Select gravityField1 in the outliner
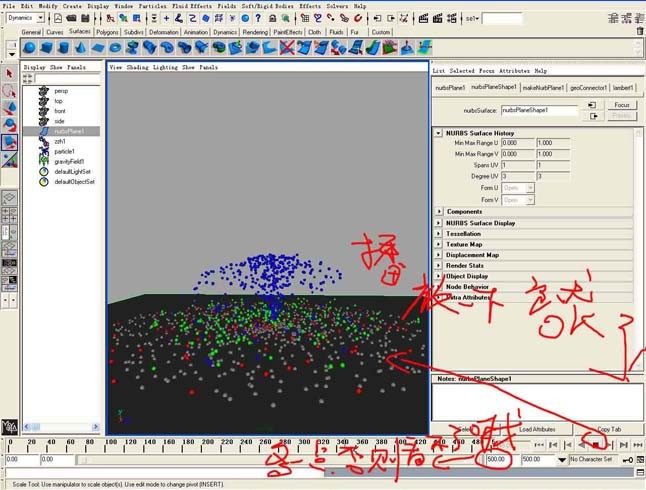Image resolution: width=646 pixels, height=490 pixels. (69, 162)
